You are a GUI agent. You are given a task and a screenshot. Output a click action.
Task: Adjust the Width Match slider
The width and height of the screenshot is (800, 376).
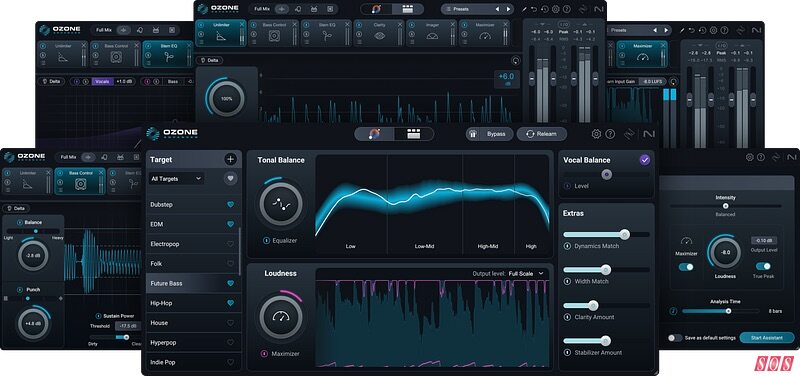tap(606, 269)
